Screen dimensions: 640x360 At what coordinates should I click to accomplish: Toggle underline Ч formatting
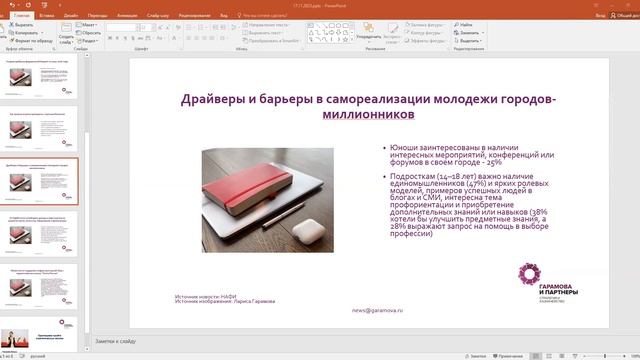pos(125,38)
